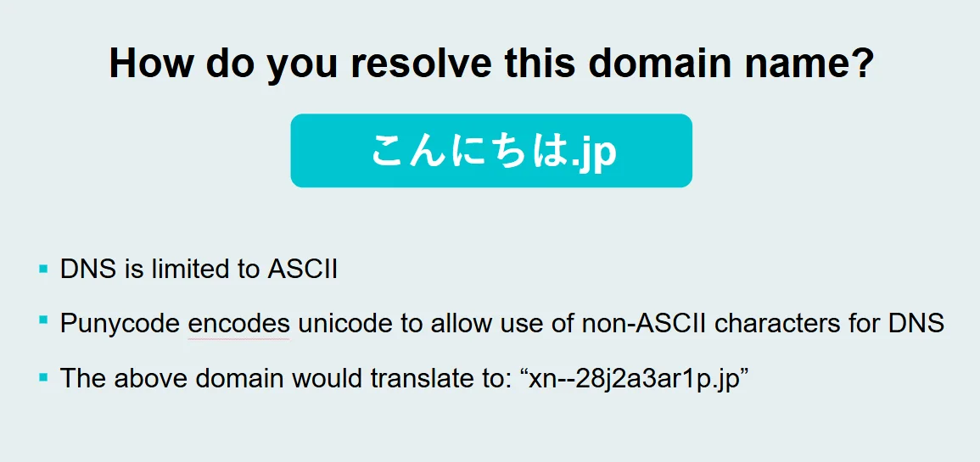Place cursor on title's question mark
The image size is (980, 462).
860,63
